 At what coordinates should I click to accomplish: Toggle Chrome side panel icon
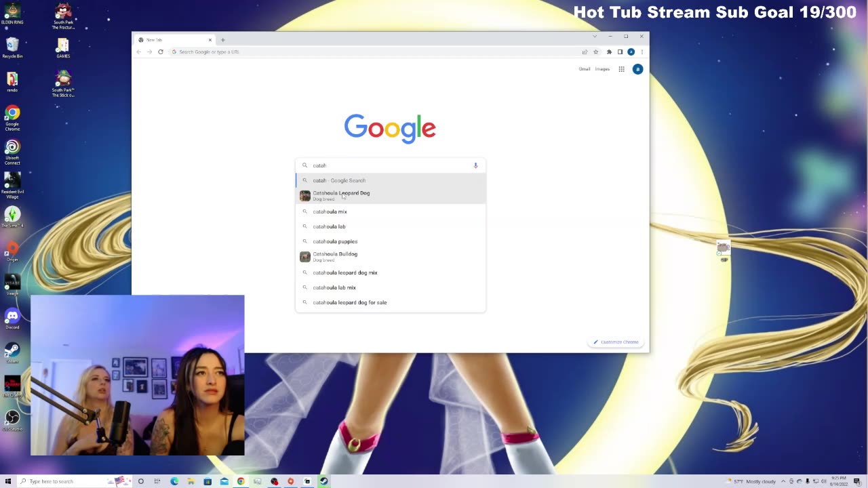(x=620, y=52)
